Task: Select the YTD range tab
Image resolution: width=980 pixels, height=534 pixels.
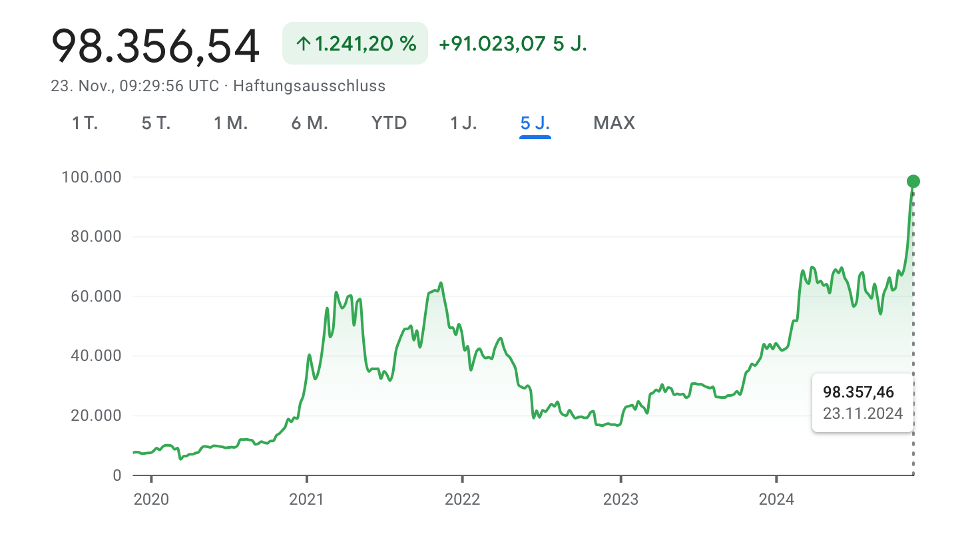Action: [389, 123]
